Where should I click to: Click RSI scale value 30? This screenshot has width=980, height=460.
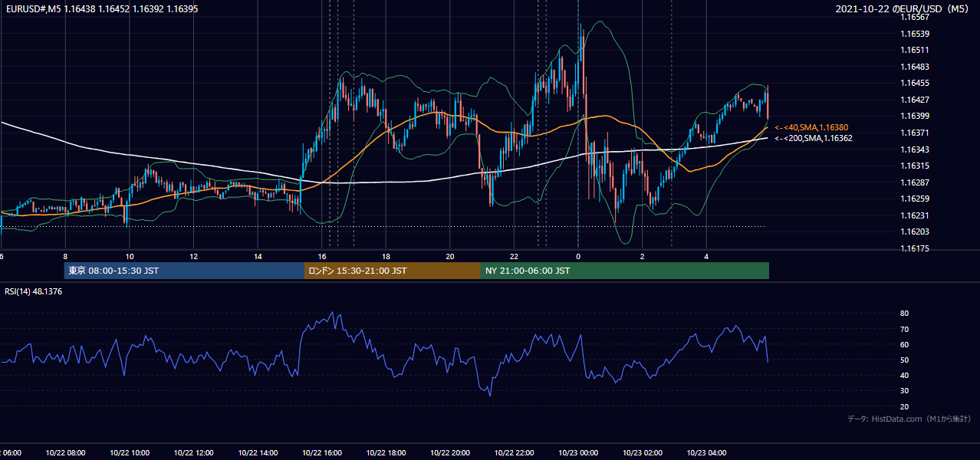tap(904, 391)
